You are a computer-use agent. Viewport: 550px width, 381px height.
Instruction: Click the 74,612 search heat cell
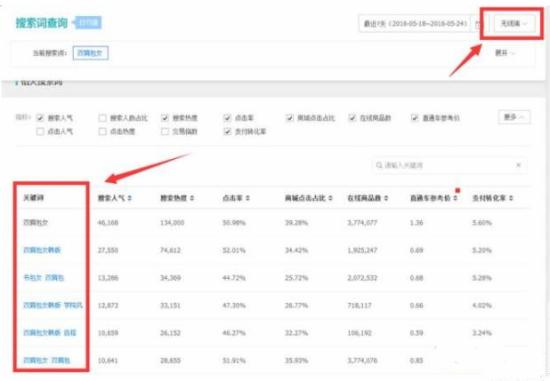(170, 250)
